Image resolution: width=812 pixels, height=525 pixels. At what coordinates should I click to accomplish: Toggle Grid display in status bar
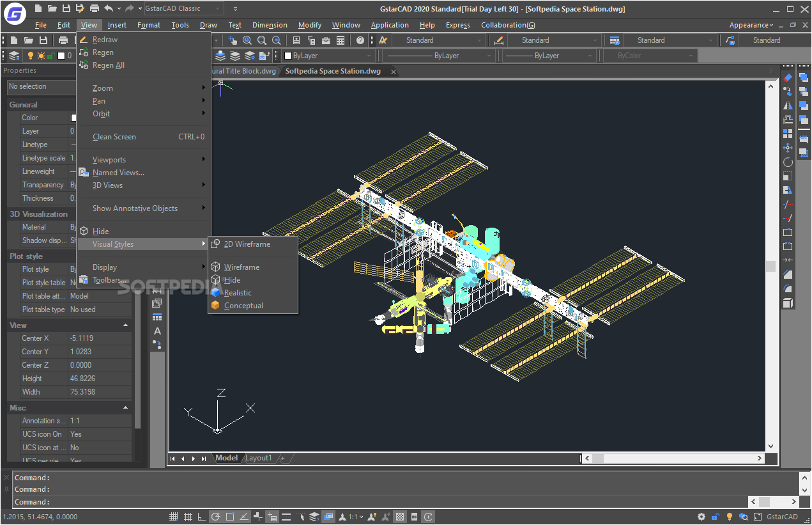188,517
